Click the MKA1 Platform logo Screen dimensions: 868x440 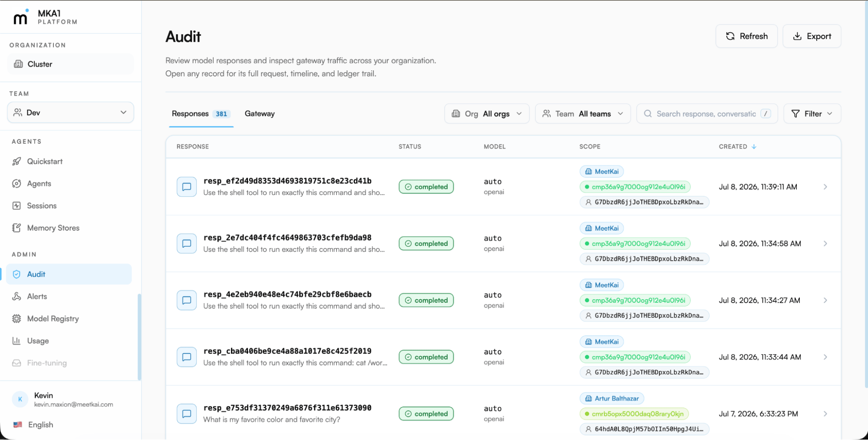pos(45,17)
